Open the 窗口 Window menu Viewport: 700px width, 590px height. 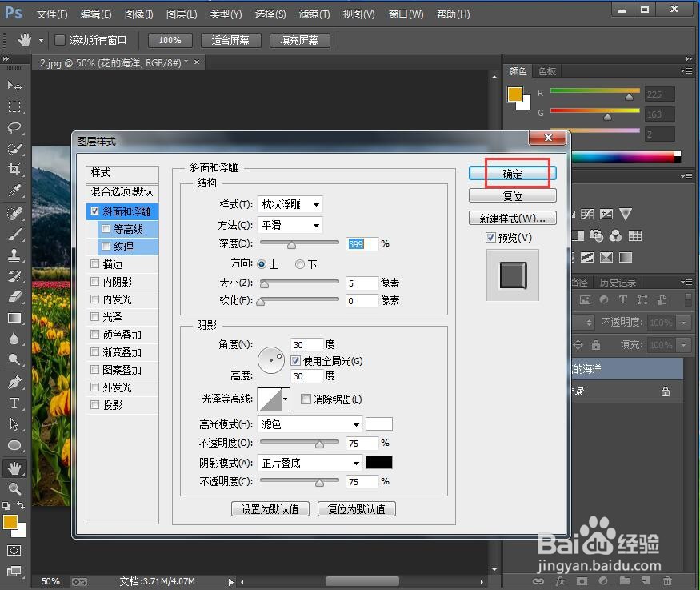pos(406,14)
